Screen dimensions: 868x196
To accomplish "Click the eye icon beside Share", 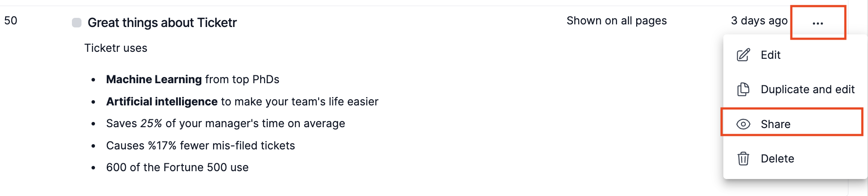I will pos(743,124).
